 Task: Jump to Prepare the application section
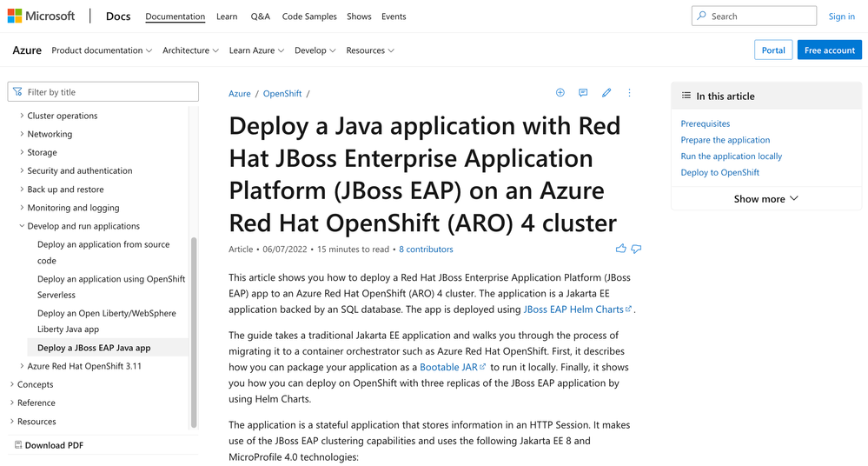pyautogui.click(x=726, y=140)
